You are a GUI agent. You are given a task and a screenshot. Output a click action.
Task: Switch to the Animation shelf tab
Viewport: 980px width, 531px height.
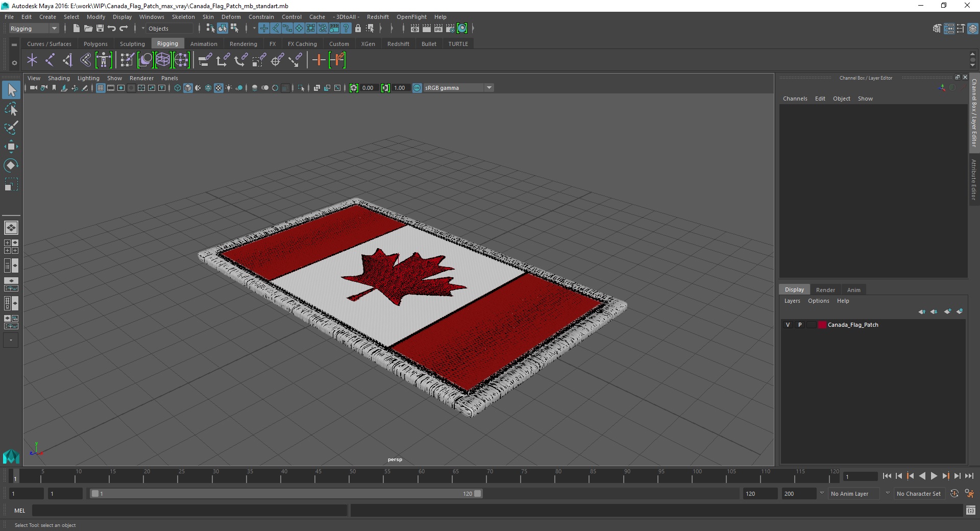tap(204, 44)
